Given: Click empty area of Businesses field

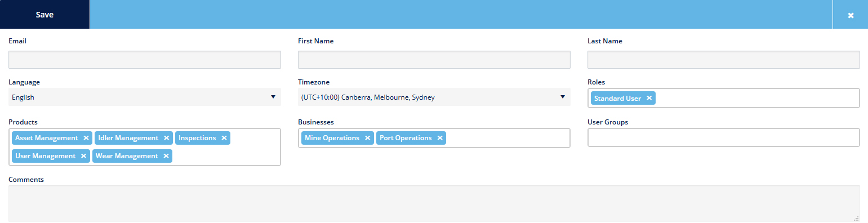Looking at the screenshot, I should (x=507, y=138).
